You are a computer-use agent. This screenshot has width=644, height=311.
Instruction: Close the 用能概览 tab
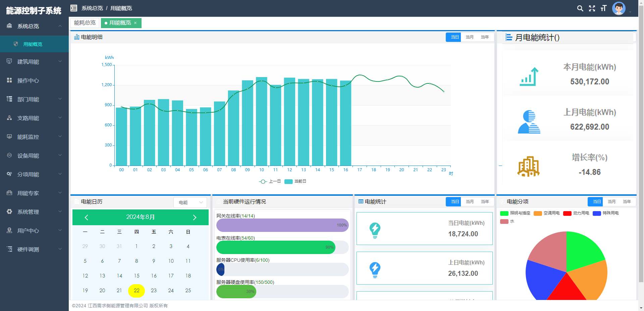136,23
